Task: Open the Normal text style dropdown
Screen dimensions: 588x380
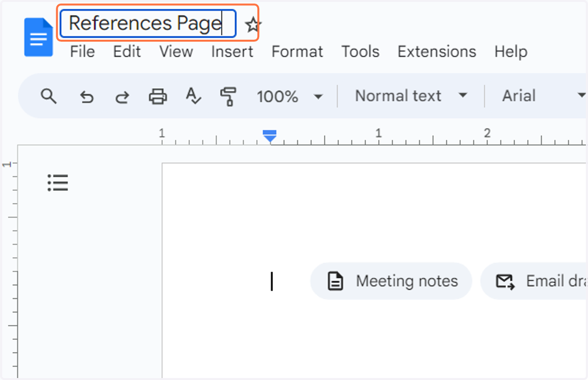Action: coord(411,96)
